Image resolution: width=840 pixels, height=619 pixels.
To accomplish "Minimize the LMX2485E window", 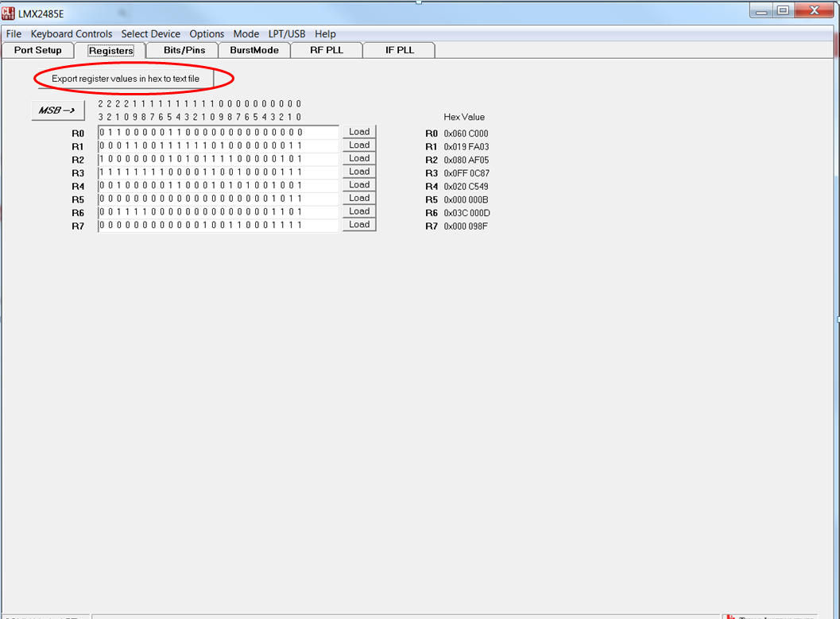I will [x=761, y=10].
